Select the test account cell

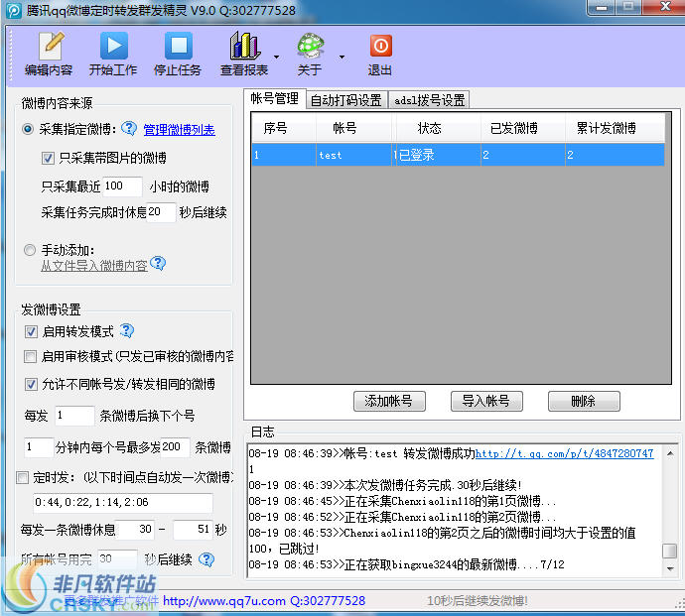click(x=353, y=155)
